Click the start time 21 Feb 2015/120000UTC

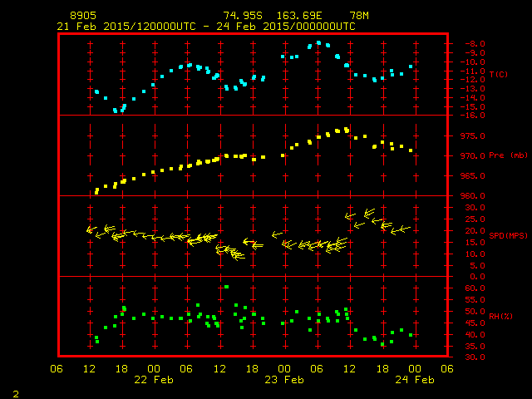pyautogui.click(x=126, y=27)
